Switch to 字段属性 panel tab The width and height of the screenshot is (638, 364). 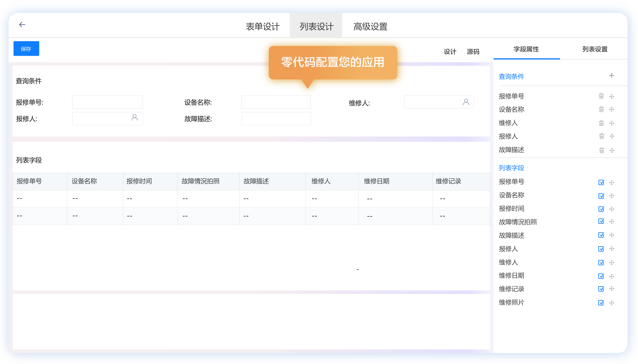coord(526,49)
